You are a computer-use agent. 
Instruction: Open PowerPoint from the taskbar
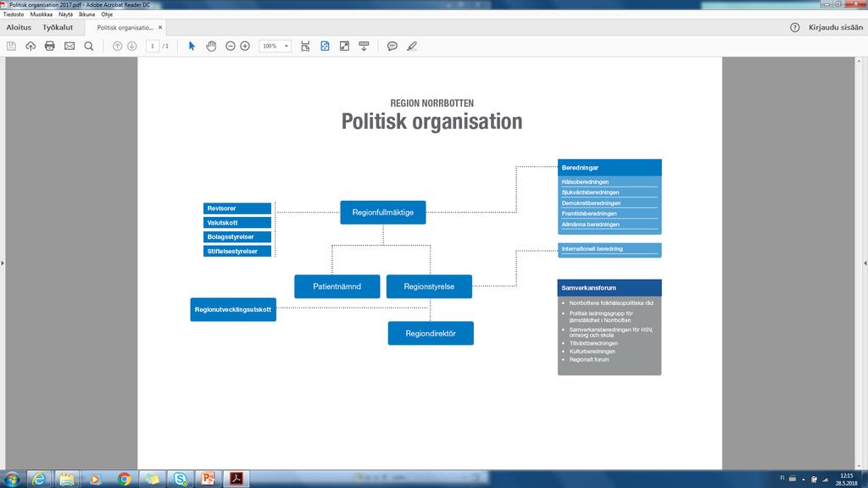pyautogui.click(x=209, y=480)
